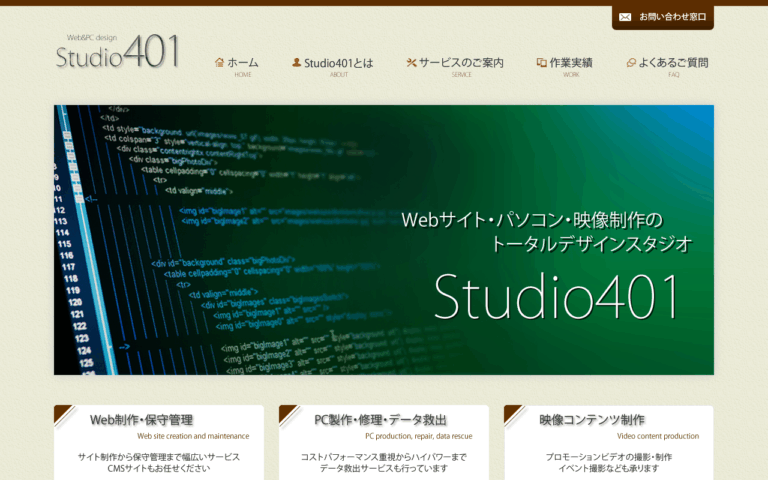Image resolution: width=768 pixels, height=480 pixels.
Task: Click the windows icon beside 作業実績
Action: click(541, 62)
